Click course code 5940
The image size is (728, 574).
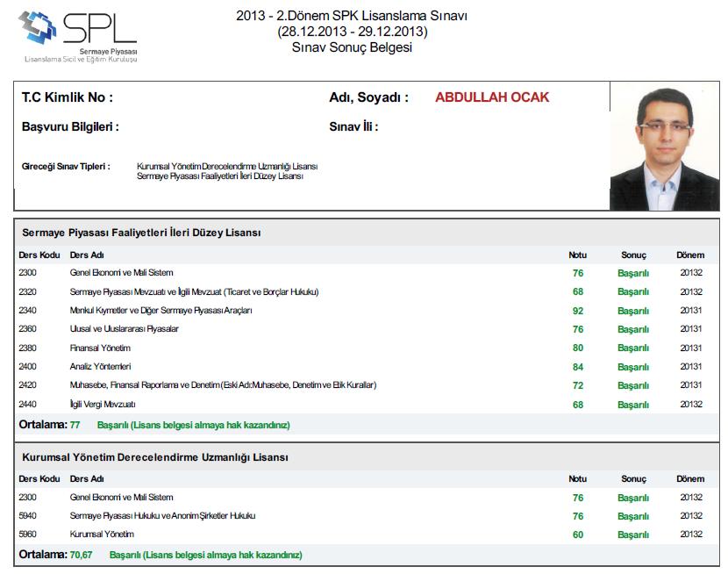[x=27, y=515]
